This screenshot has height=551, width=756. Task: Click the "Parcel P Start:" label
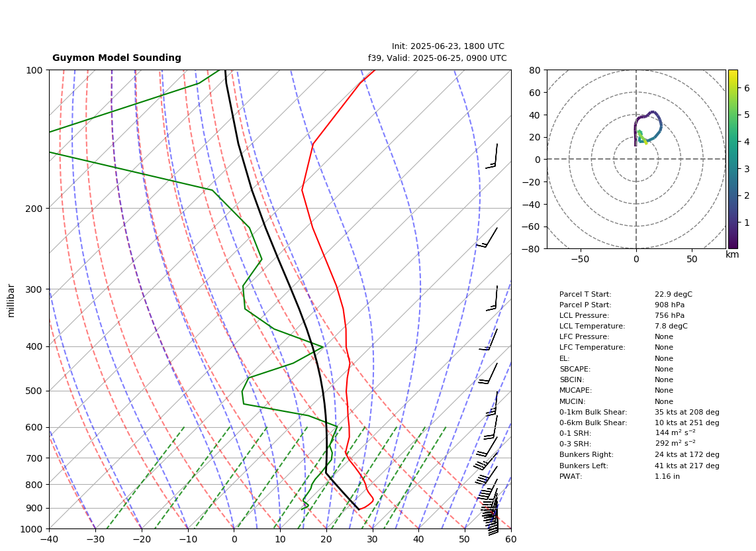pyautogui.click(x=585, y=305)
